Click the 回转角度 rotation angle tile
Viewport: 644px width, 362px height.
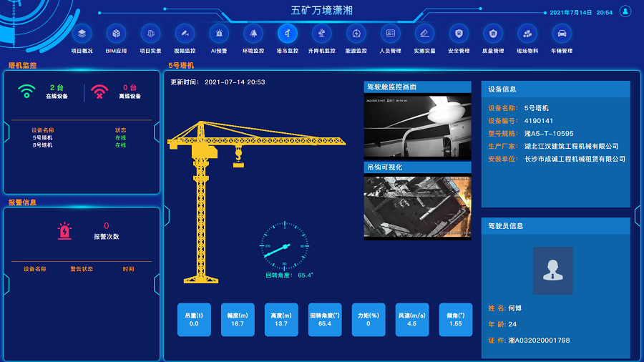(x=324, y=319)
